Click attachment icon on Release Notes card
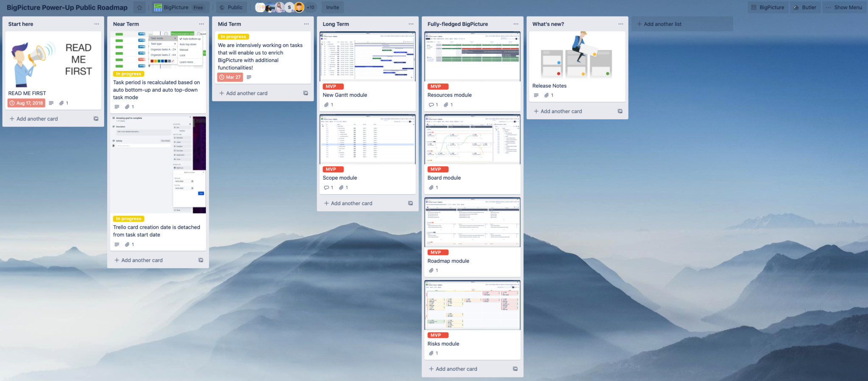Screen dimensions: 868x381 [547, 95]
